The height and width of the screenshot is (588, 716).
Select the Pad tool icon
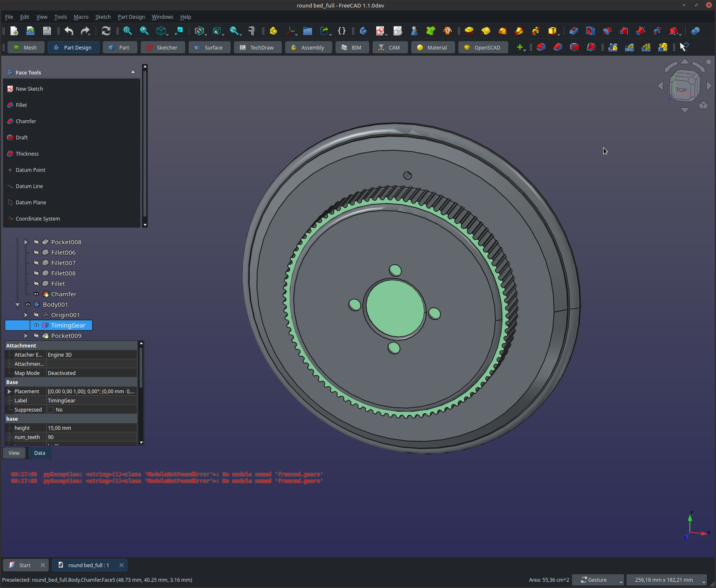(469, 31)
